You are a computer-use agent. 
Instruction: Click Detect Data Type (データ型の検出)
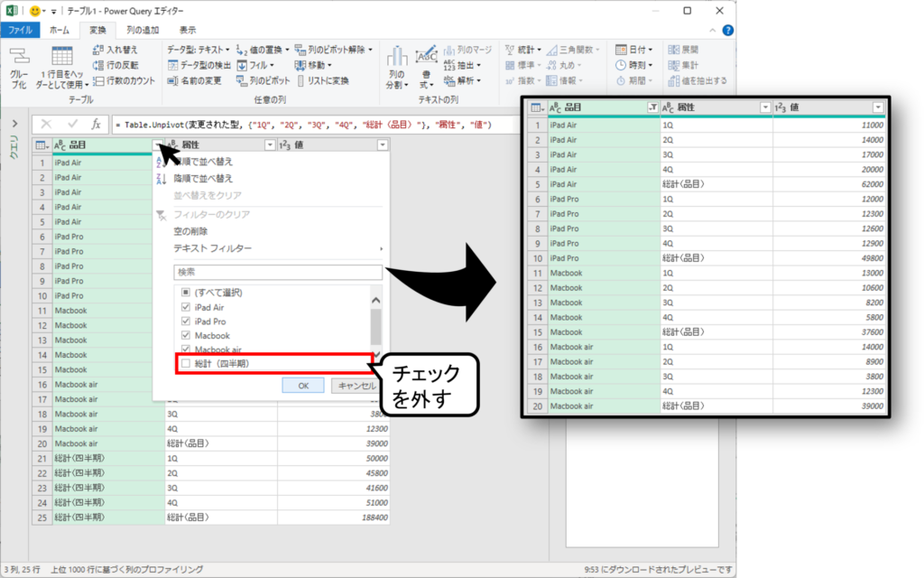pos(199,65)
